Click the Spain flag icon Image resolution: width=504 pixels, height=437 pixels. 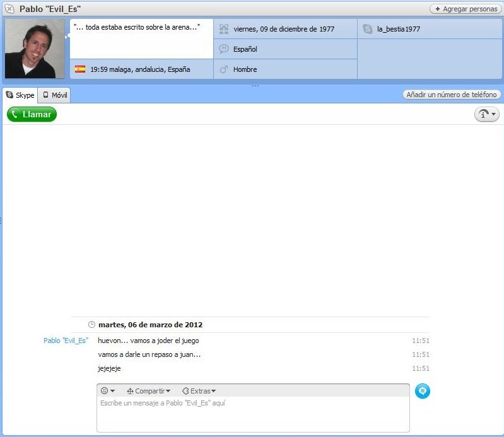pos(80,69)
